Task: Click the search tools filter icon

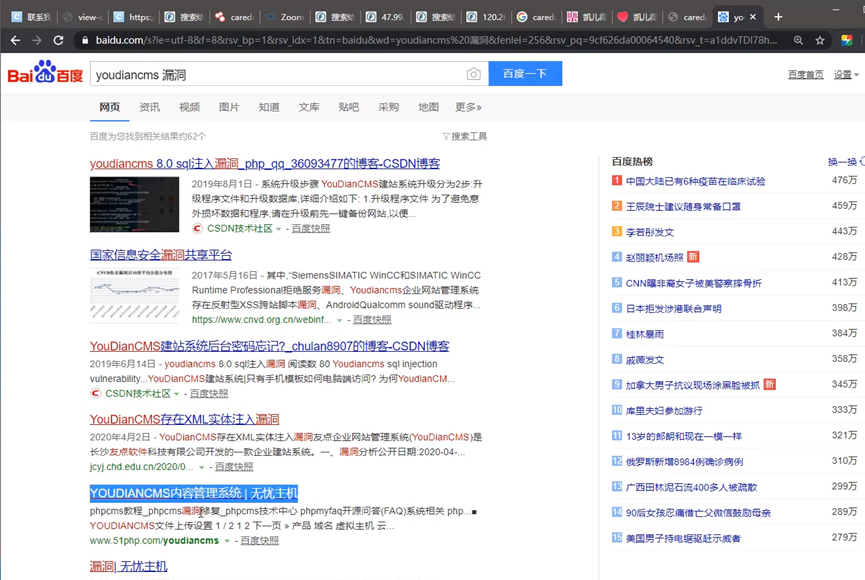Action: (x=446, y=136)
